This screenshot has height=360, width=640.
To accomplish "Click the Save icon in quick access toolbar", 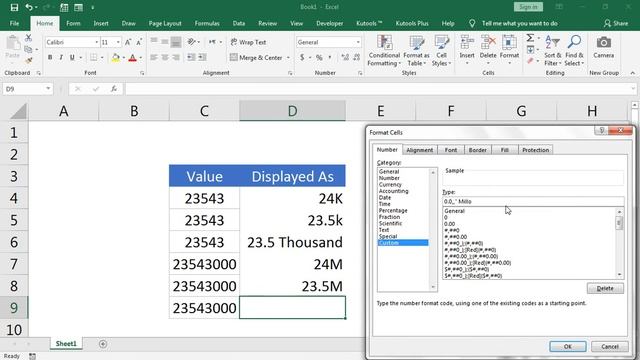I will point(14,7).
